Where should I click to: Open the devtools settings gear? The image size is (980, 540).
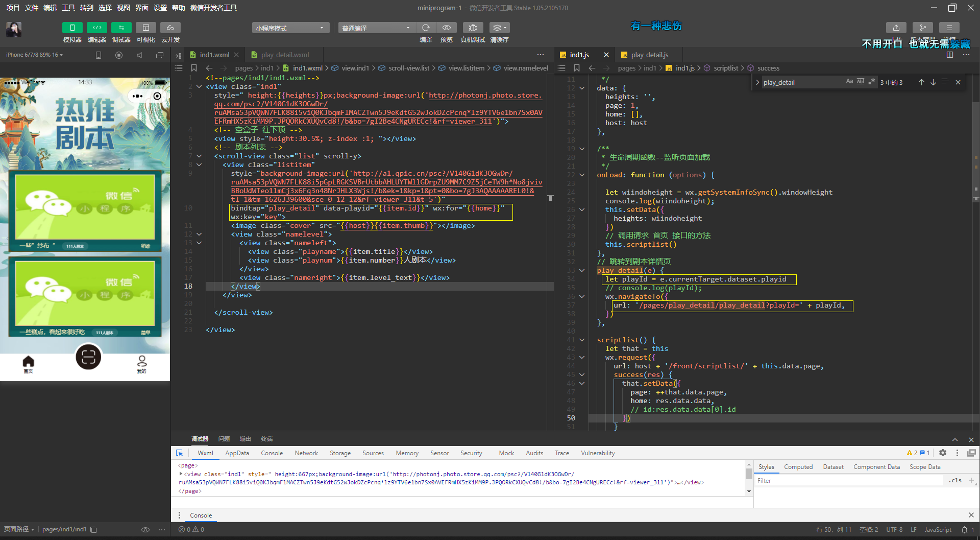(x=943, y=453)
